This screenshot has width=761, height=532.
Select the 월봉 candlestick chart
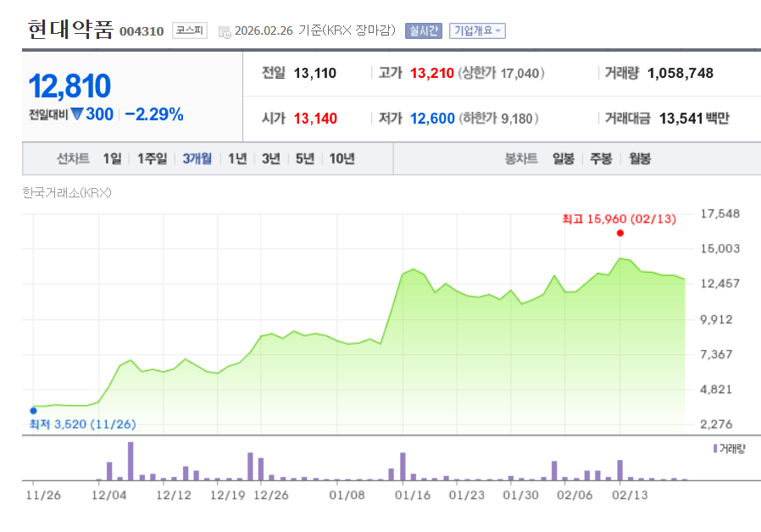(639, 158)
